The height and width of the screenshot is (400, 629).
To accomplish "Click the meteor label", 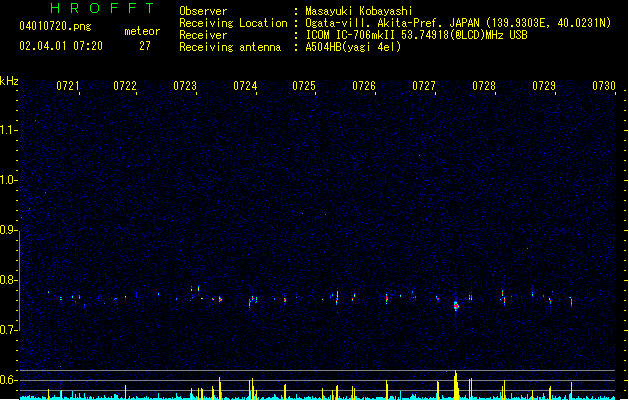I will (x=142, y=31).
